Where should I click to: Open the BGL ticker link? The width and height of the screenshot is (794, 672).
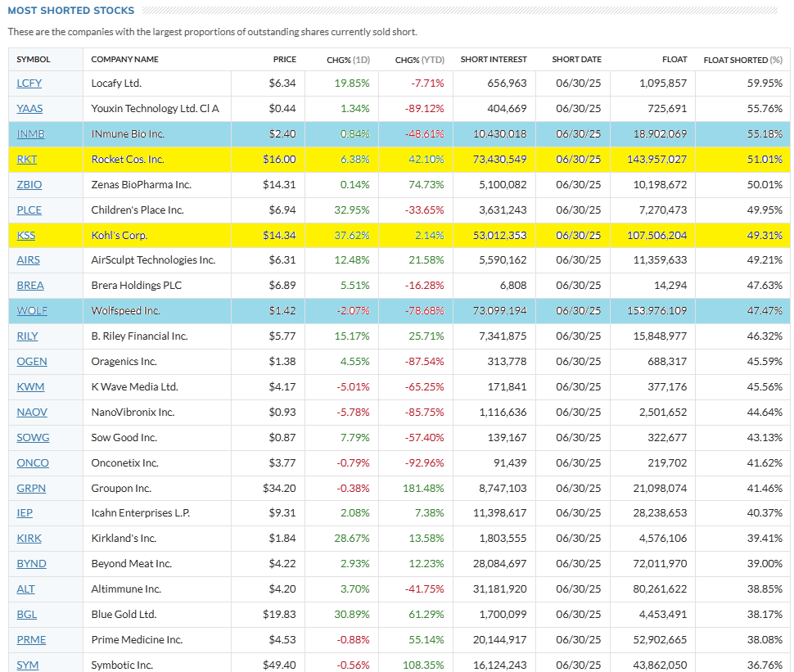coord(26,614)
